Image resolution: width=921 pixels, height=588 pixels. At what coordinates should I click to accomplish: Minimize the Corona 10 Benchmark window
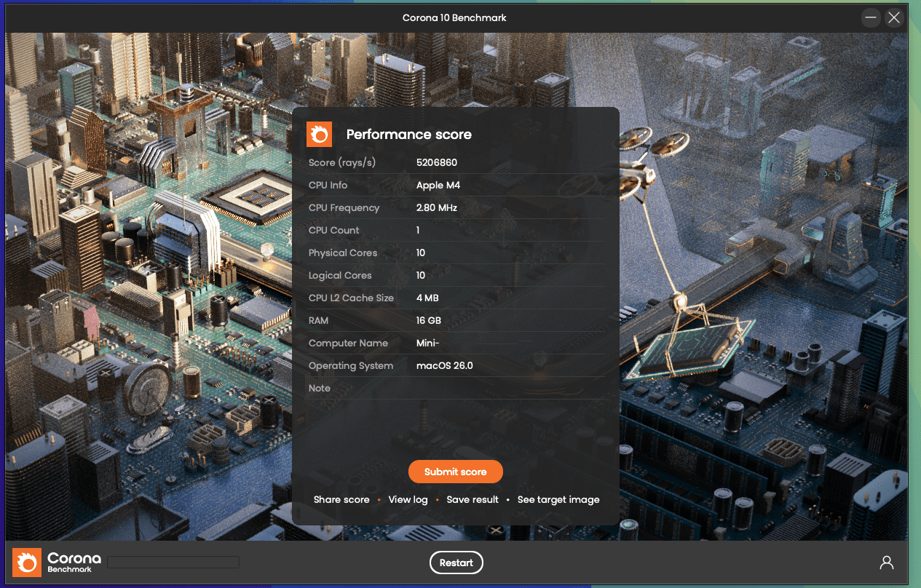(871, 18)
